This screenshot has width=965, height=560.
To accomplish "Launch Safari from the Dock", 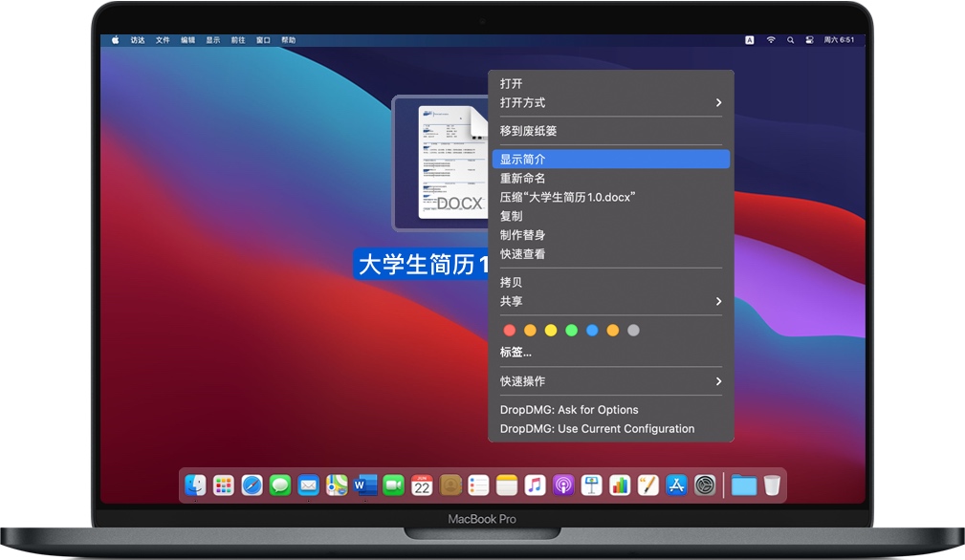I will 252,485.
